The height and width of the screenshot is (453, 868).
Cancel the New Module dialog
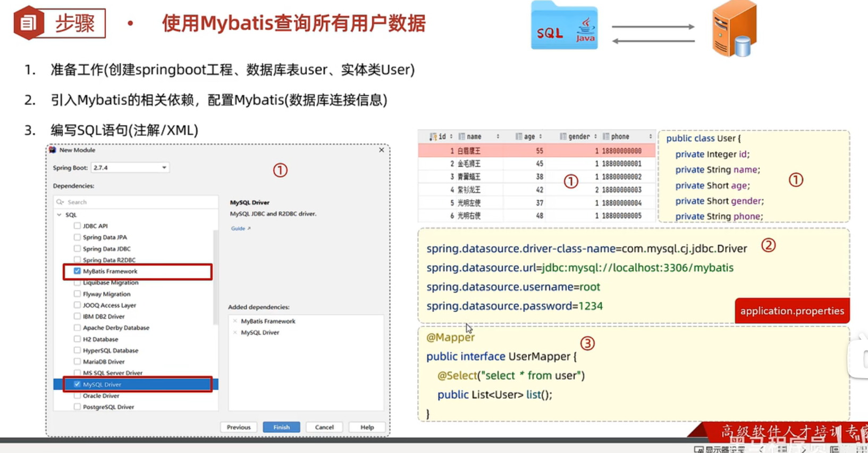[324, 427]
